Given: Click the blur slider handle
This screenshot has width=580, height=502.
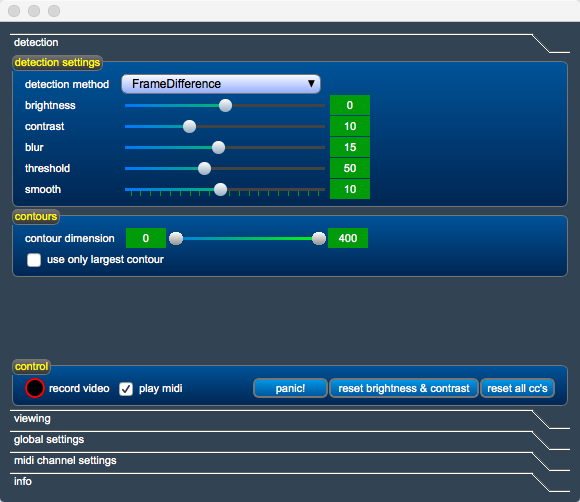Looking at the screenshot, I should pyautogui.click(x=218, y=148).
